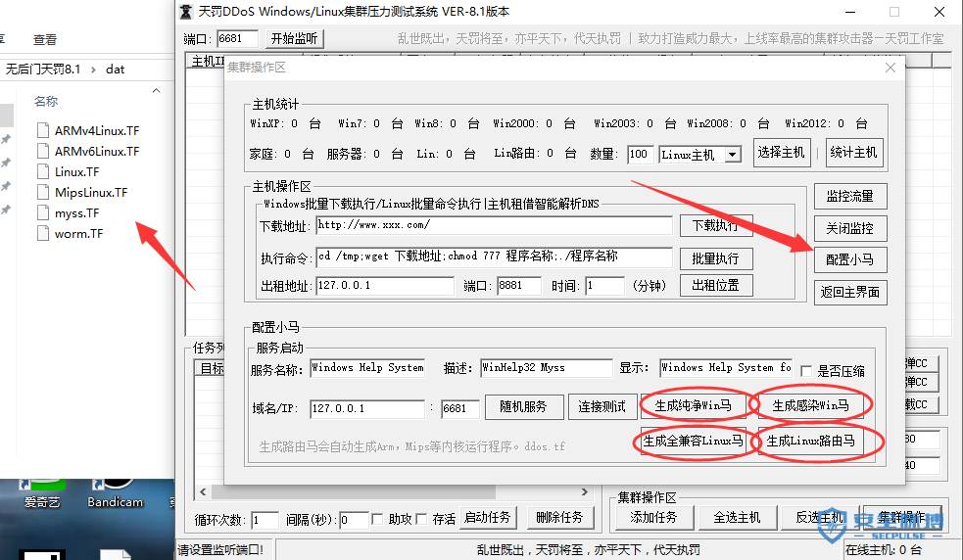
Task: Click the left arrow of the horizontal scrollbar
Action: (x=203, y=491)
